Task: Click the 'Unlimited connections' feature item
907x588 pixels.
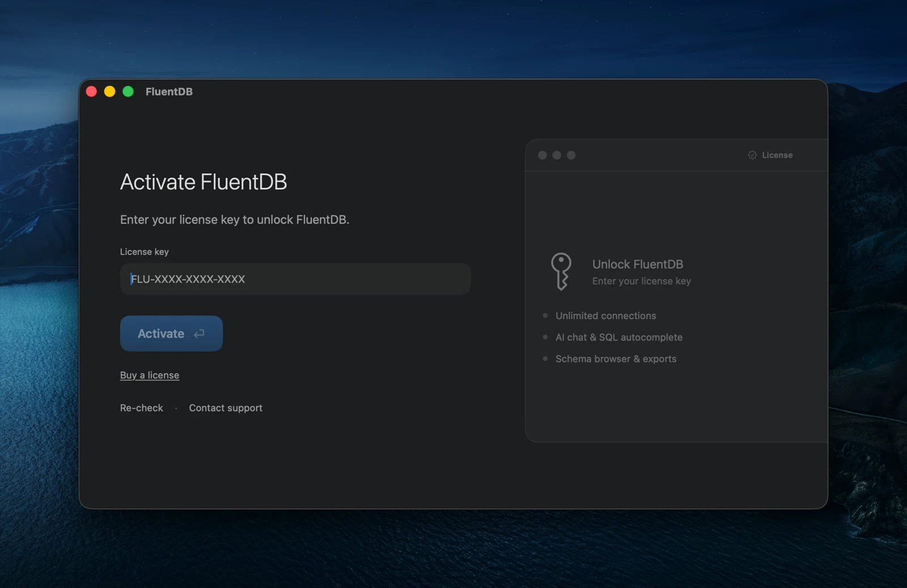Action: tap(605, 316)
